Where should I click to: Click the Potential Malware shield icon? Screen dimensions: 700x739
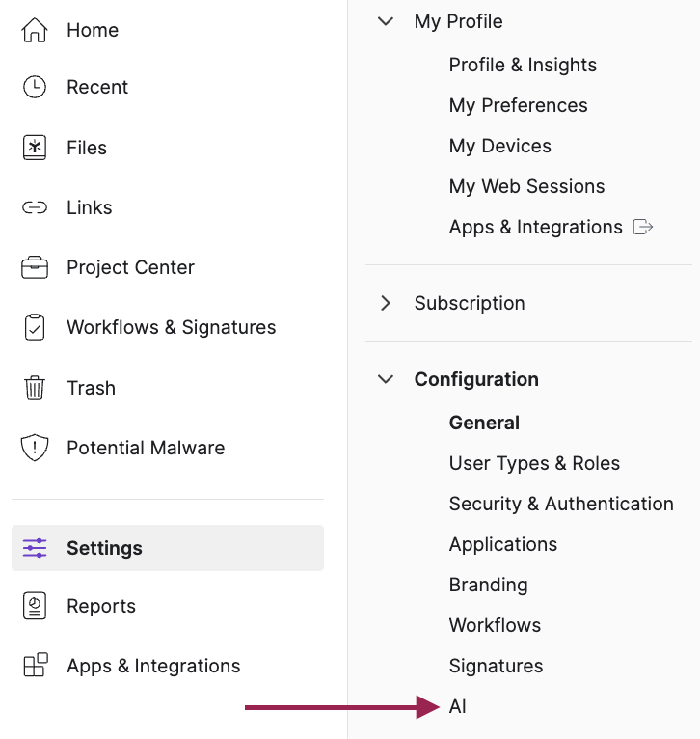35,448
